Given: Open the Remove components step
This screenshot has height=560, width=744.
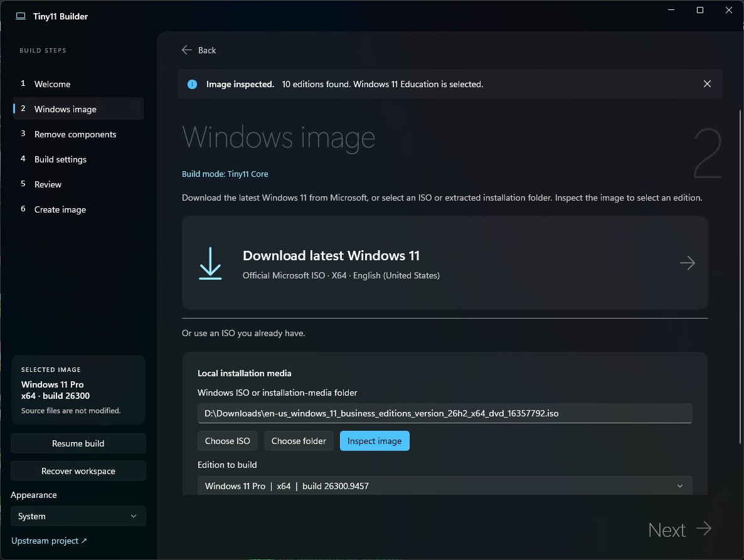Looking at the screenshot, I should pyautogui.click(x=78, y=134).
